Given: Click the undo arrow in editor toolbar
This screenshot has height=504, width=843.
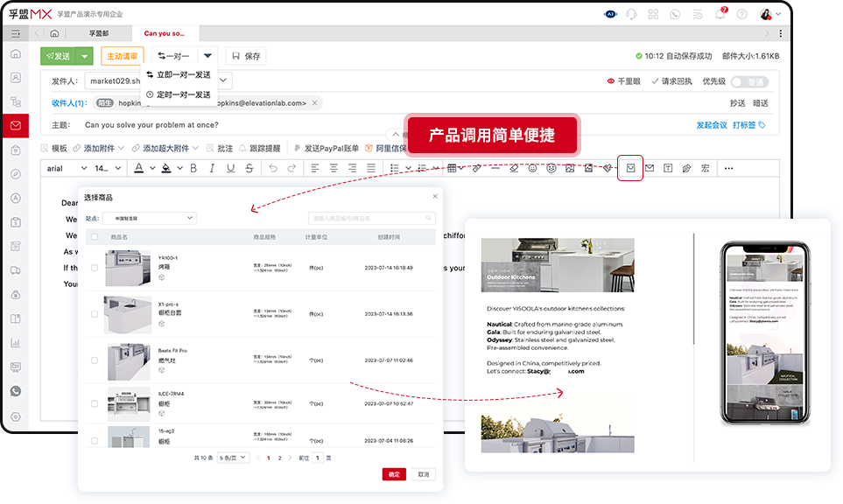Looking at the screenshot, I should point(273,168).
